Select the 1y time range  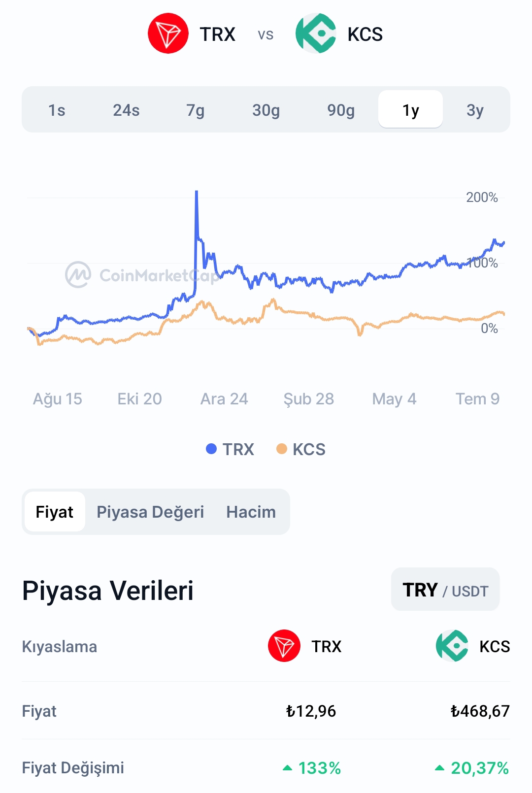point(410,109)
